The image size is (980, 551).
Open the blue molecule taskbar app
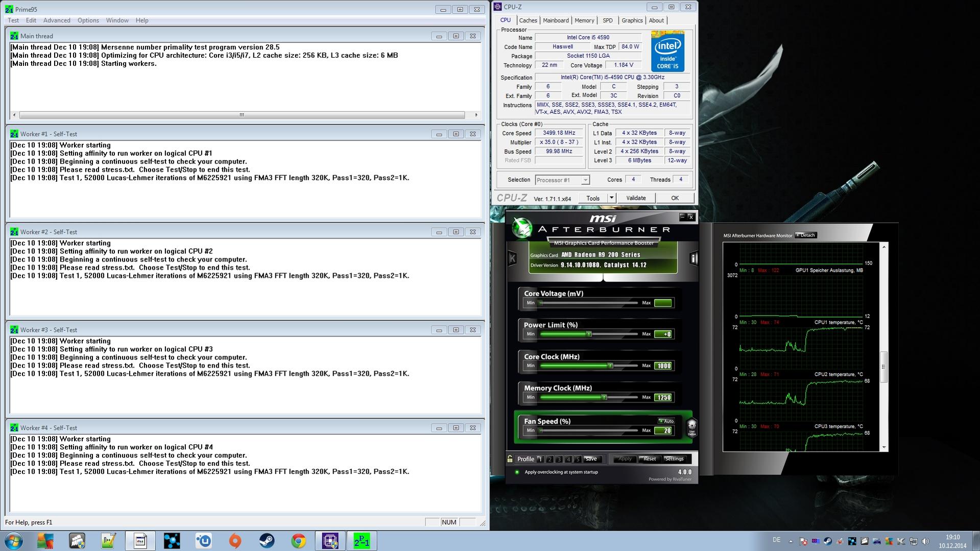coord(172,541)
